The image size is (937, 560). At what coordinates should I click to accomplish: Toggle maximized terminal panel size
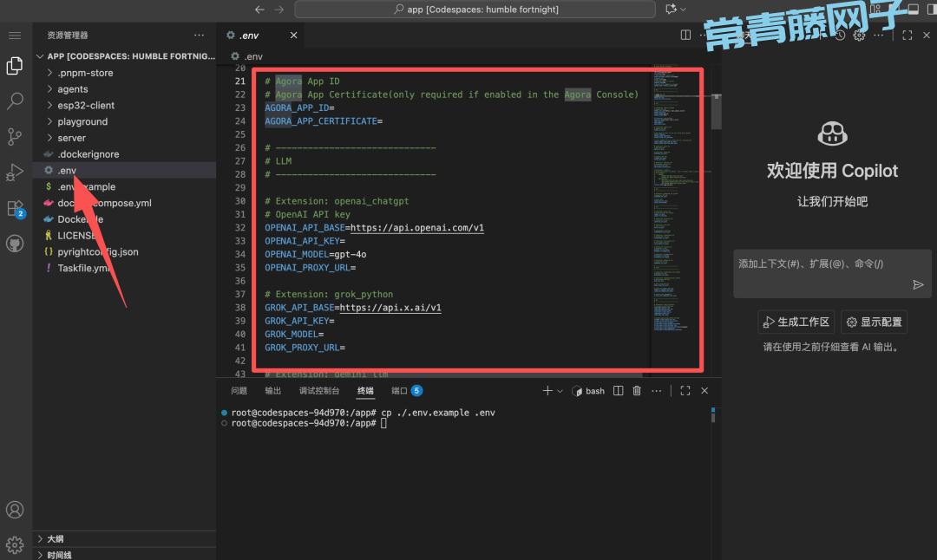(685, 390)
